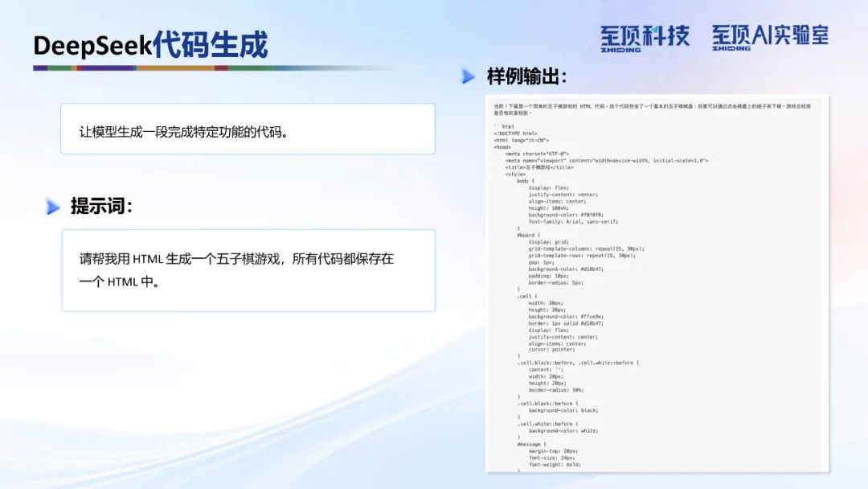Select 'background-color: white;' line
This screenshot has height=489, width=868.
point(563,430)
